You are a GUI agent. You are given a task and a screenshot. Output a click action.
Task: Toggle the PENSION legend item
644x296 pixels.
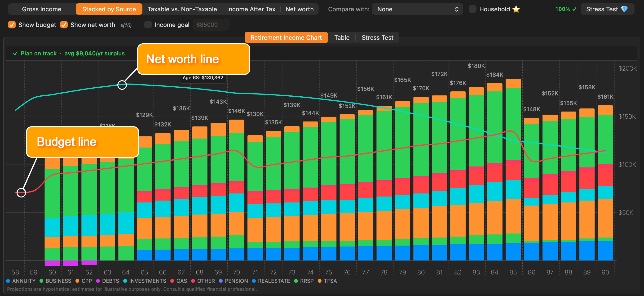coord(233,281)
